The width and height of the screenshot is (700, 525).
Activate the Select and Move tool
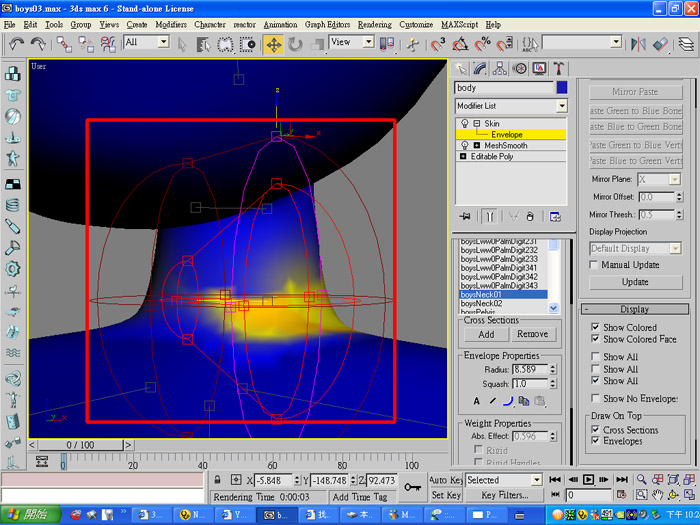tap(273, 44)
